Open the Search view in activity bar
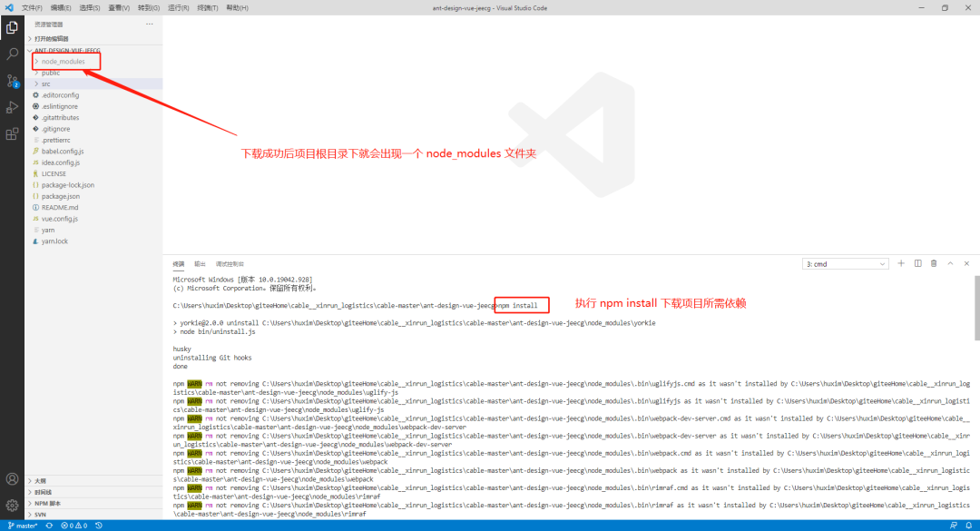Image resolution: width=980 pixels, height=531 pixels. pyautogui.click(x=12, y=54)
